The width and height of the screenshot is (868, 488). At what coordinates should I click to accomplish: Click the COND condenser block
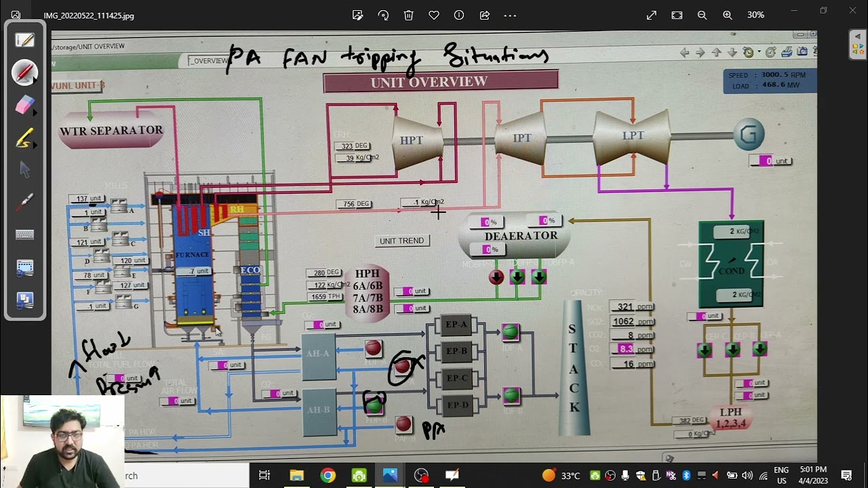[x=731, y=264]
